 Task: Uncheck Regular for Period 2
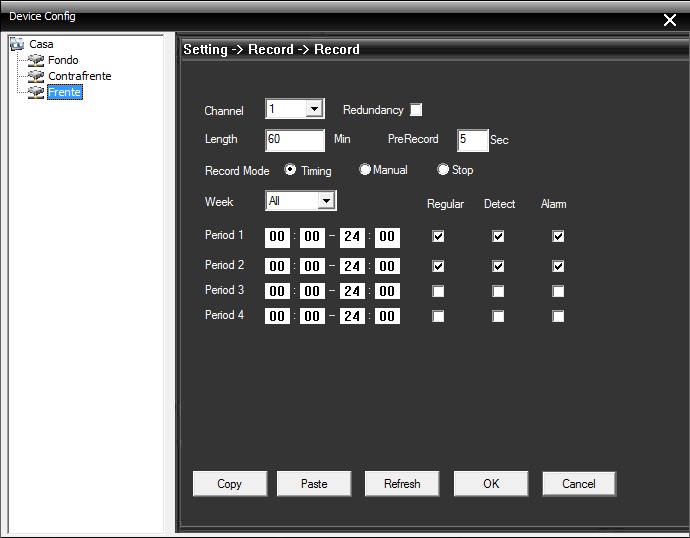(438, 266)
